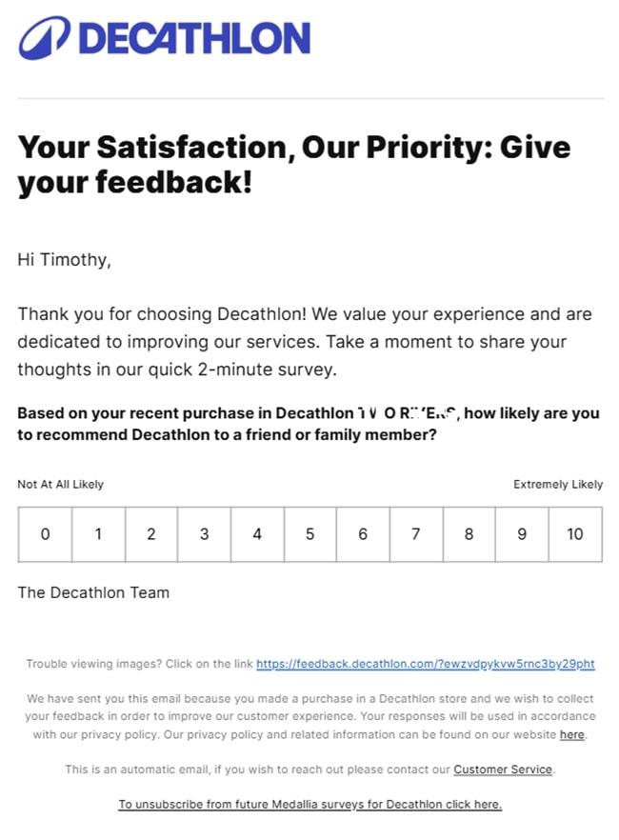
Task: Click the Decathlon logo at the top
Action: pos(162,38)
